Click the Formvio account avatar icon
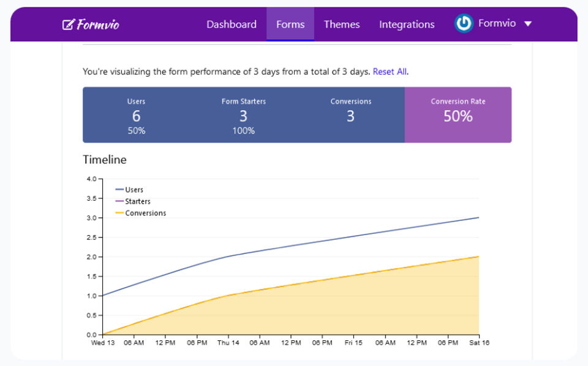 coord(464,23)
